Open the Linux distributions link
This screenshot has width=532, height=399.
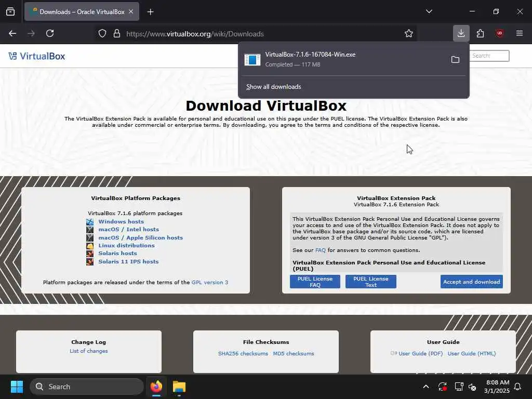coord(127,245)
